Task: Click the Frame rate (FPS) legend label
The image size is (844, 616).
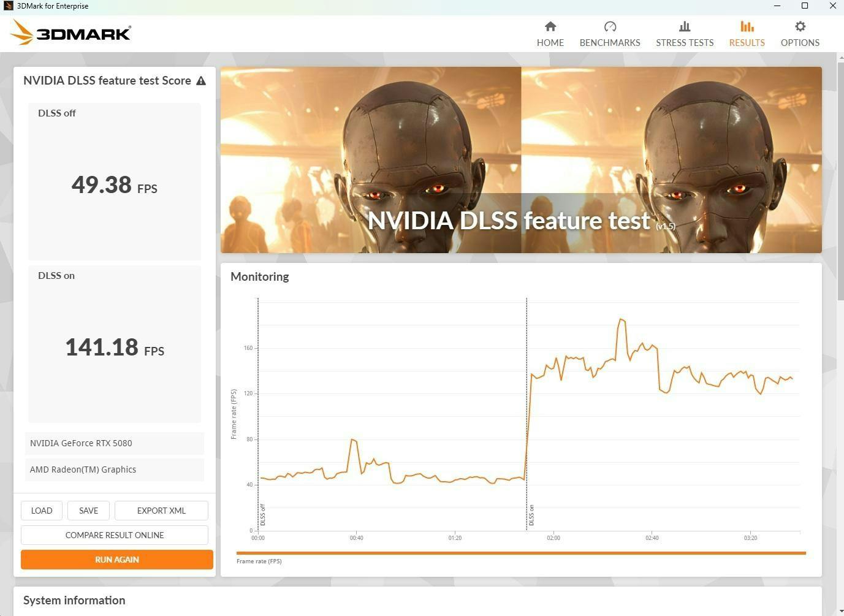Action: [259, 561]
